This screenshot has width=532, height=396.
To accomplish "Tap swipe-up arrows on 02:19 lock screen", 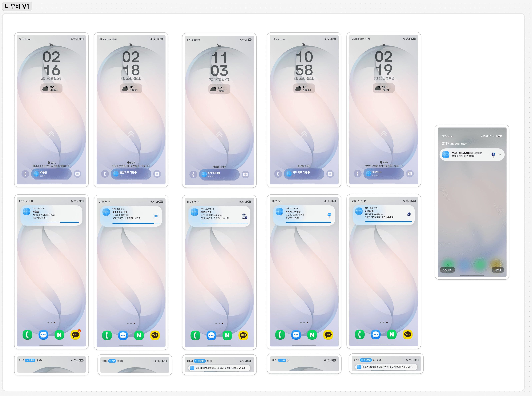I will [384, 133].
